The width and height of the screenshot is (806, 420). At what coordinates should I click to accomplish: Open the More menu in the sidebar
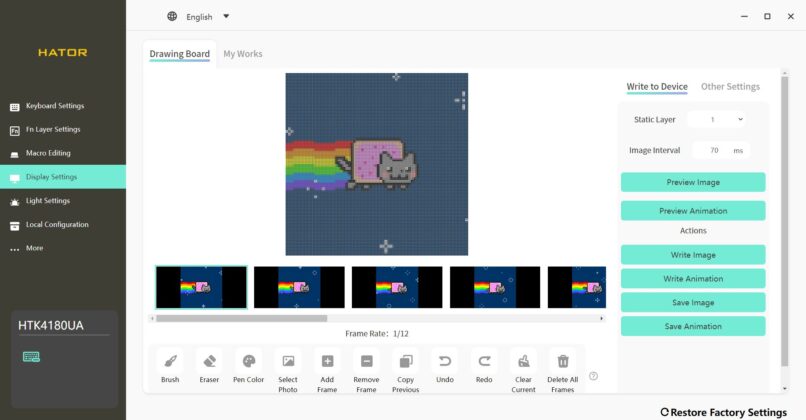click(63, 248)
